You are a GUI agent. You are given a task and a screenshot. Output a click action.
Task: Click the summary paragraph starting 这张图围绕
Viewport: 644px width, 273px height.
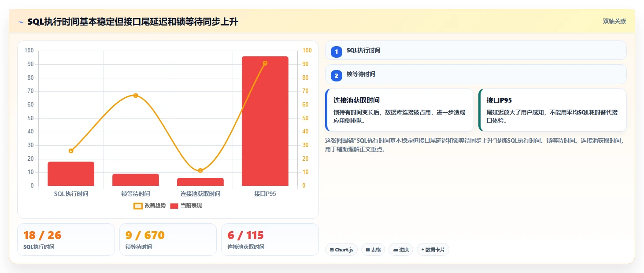[475, 145]
